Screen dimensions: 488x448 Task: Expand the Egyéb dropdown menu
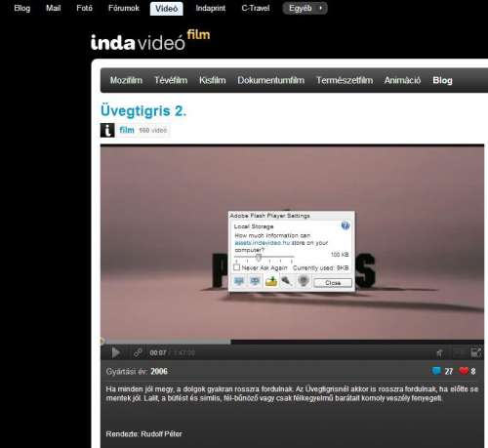[x=305, y=8]
